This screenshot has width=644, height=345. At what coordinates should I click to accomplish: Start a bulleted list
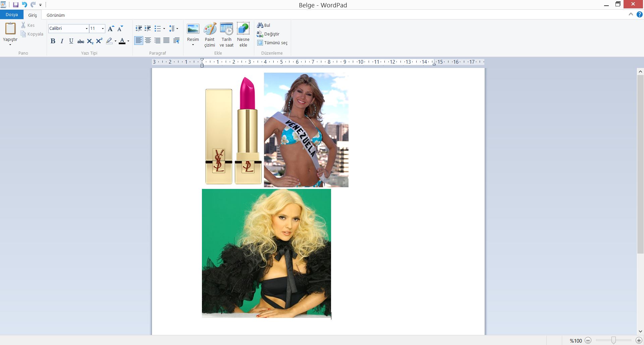click(x=158, y=28)
